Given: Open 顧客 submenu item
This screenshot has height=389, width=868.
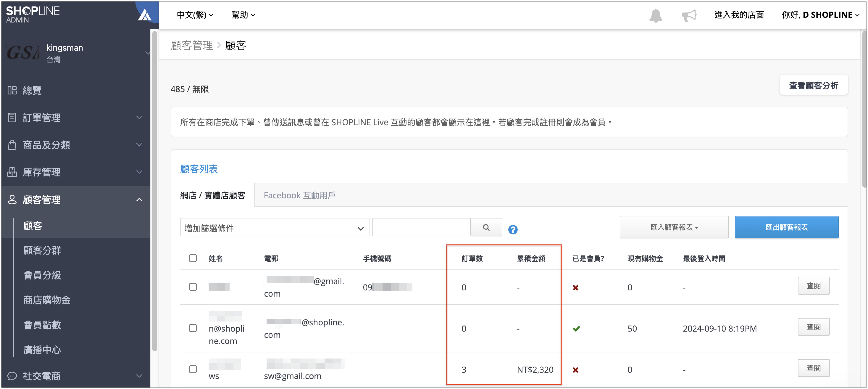Looking at the screenshot, I should [33, 226].
